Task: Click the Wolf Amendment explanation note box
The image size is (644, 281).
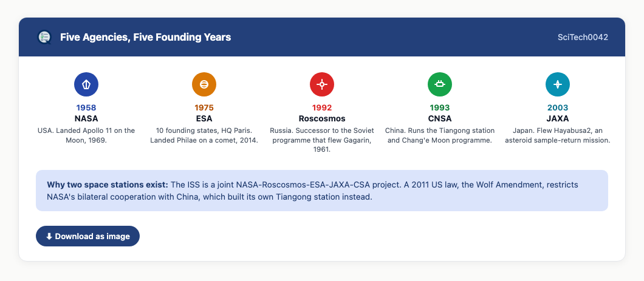Action: click(x=322, y=191)
